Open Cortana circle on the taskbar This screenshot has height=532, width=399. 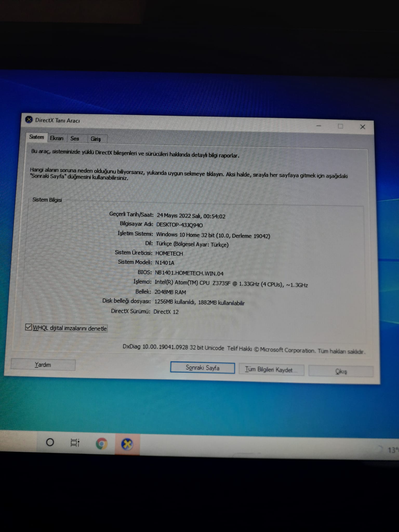[50, 442]
